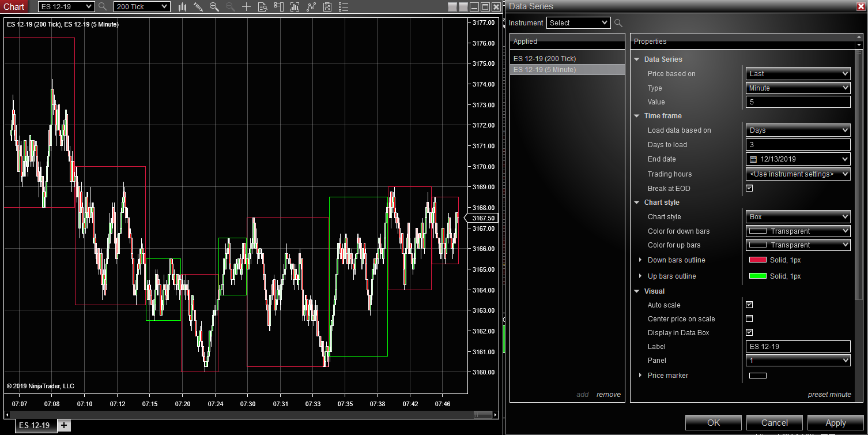Open Color for down bars Transparent selector
The image size is (868, 435).
point(798,231)
